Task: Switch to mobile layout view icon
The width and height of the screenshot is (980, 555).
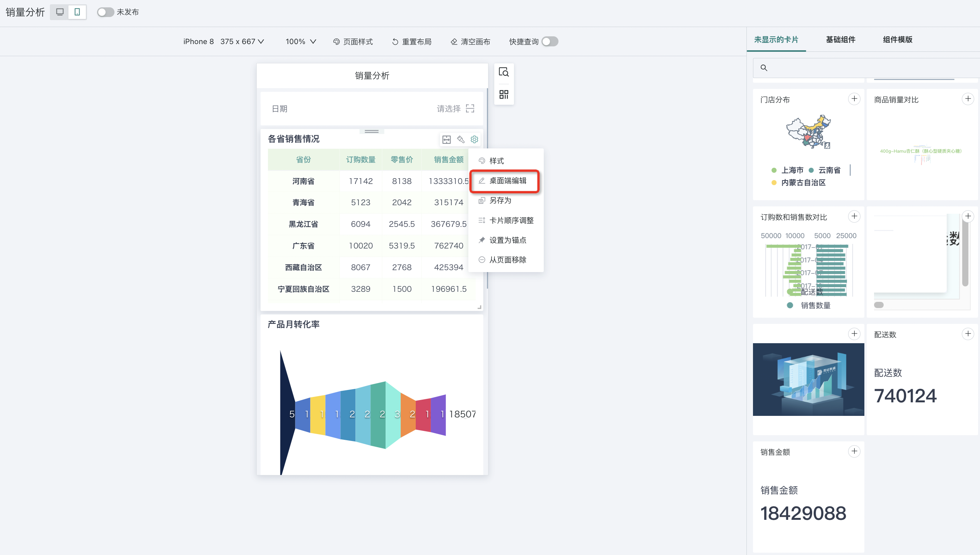Action: coord(77,12)
